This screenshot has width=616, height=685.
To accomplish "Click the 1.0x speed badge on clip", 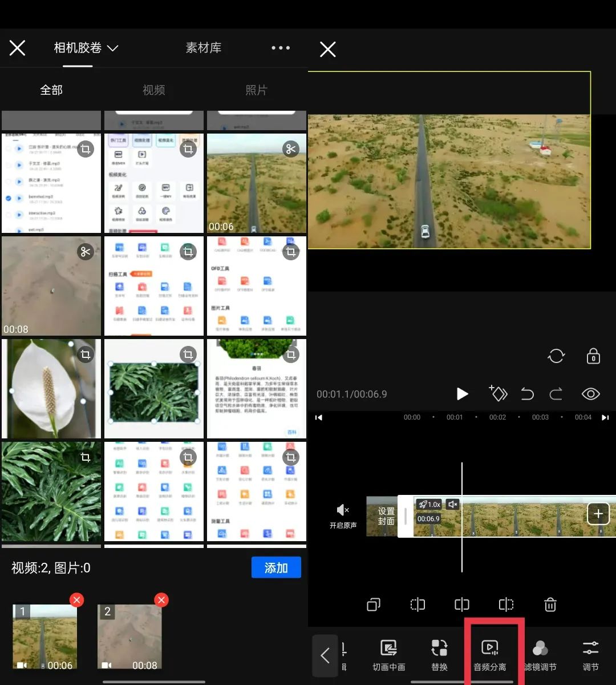I will (429, 505).
